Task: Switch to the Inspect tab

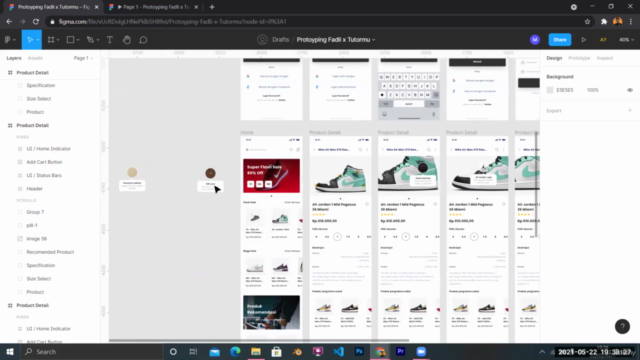Action: pyautogui.click(x=604, y=58)
